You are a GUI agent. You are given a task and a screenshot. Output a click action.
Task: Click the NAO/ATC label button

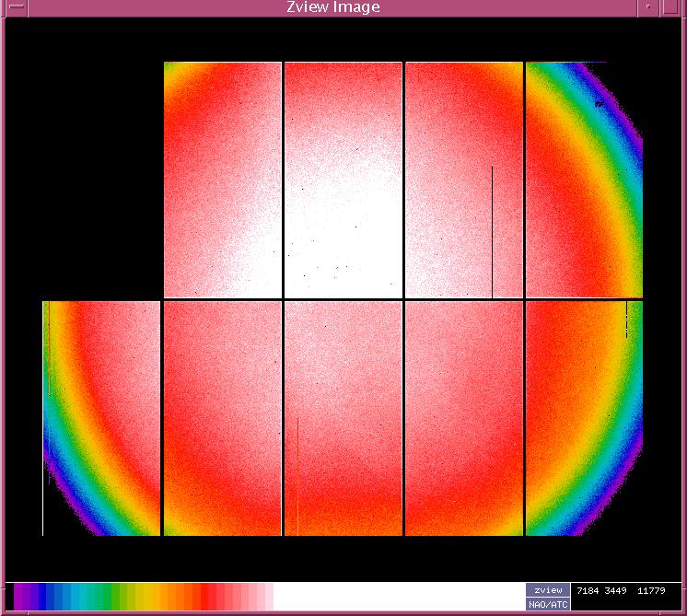coord(548,604)
